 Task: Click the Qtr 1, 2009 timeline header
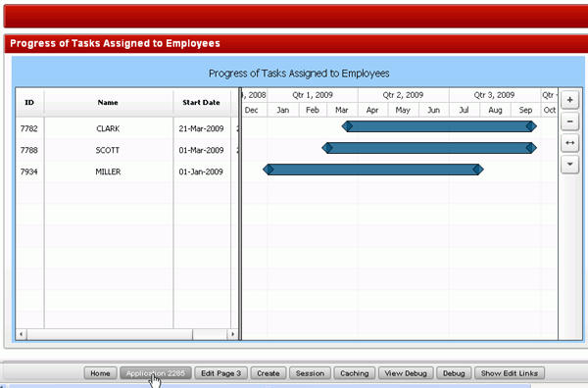[313, 95]
